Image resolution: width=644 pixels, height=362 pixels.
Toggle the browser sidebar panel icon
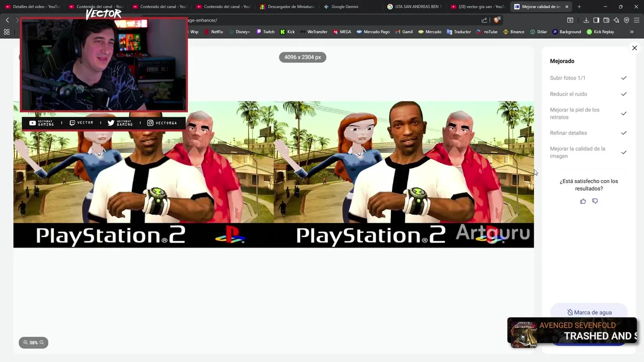596,20
